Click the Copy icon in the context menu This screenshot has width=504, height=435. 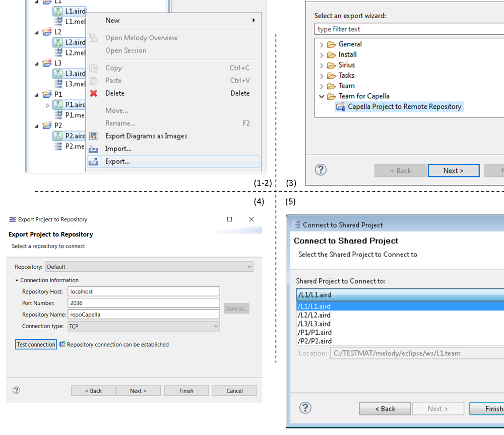point(95,68)
